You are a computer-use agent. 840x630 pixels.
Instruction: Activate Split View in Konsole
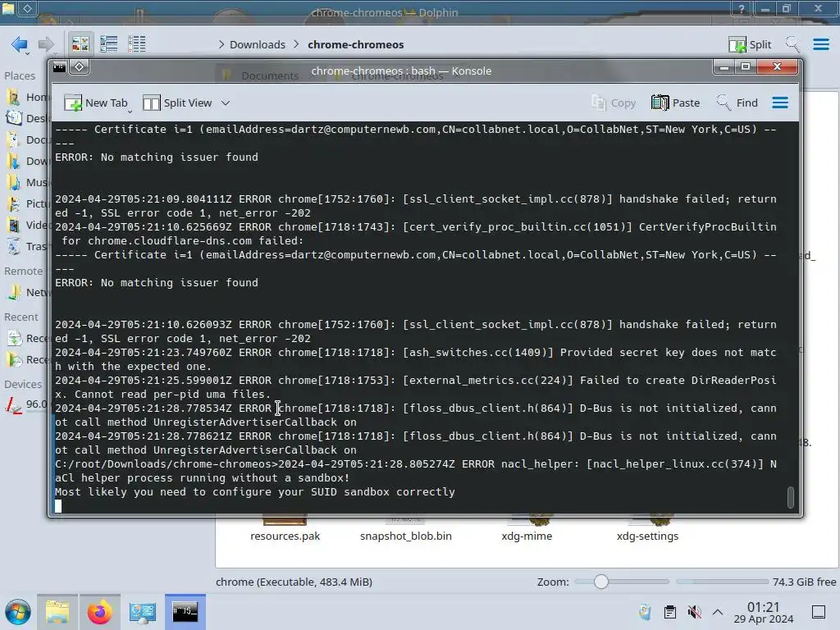click(178, 103)
